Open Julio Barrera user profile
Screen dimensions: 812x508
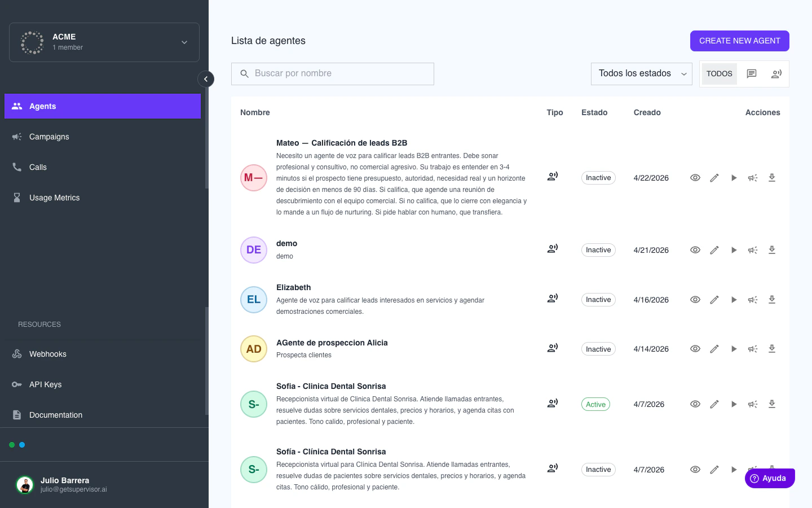(x=104, y=485)
